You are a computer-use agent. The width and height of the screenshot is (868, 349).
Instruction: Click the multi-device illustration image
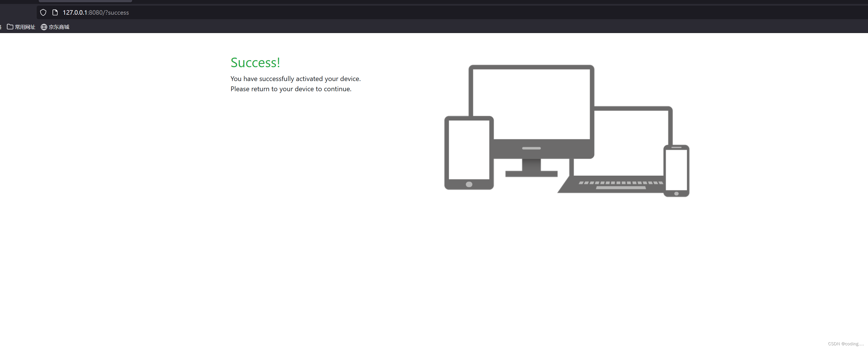567,131
